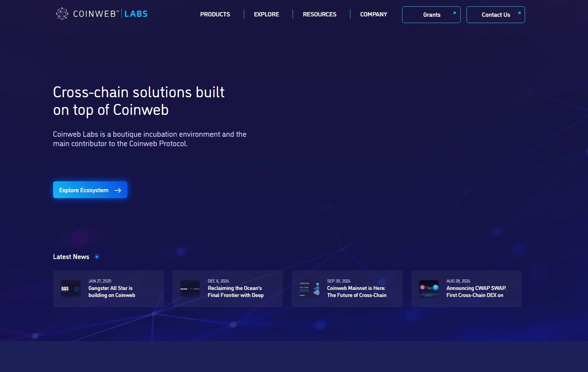Open the COMPANY dropdown
This screenshot has width=588, height=372.
tap(374, 14)
